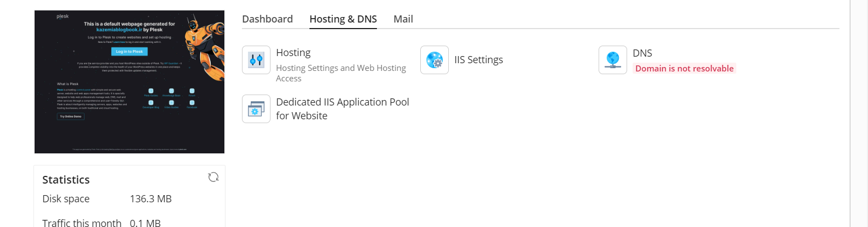This screenshot has width=868, height=227.
Task: Click the Traffic this month statistic
Action: 82,223
